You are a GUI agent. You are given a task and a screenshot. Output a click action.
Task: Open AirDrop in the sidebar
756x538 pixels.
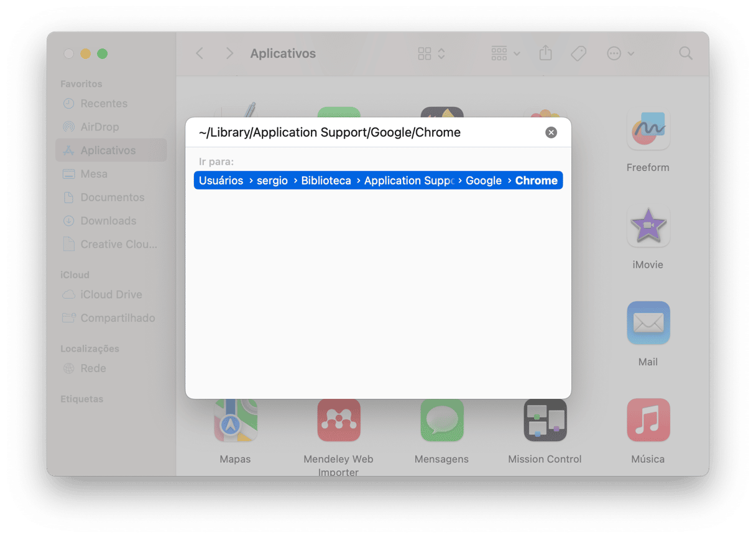111,127
